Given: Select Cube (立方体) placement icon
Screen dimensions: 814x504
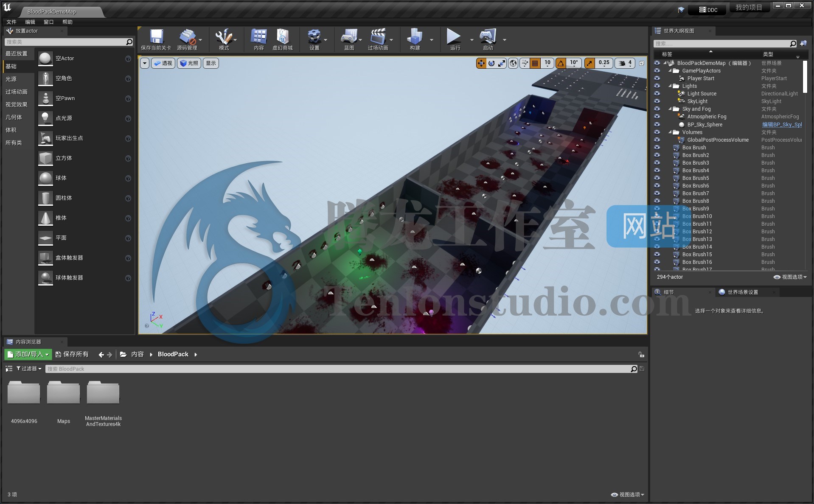Looking at the screenshot, I should [45, 158].
